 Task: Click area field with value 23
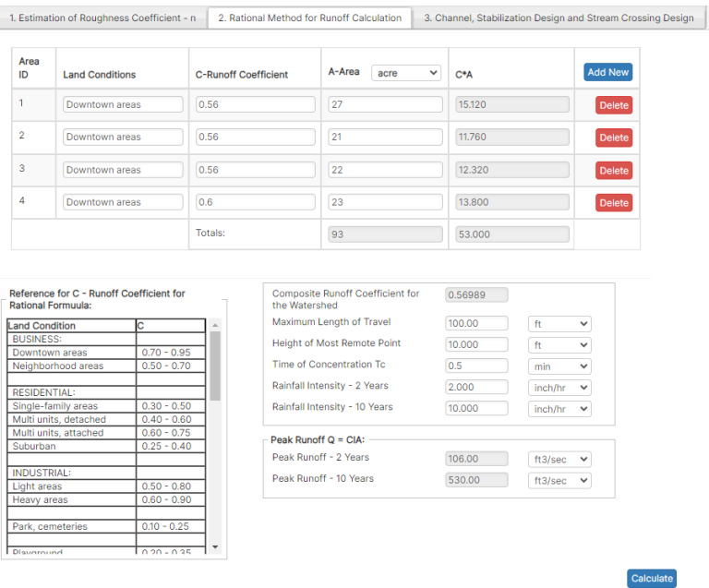[x=385, y=202]
